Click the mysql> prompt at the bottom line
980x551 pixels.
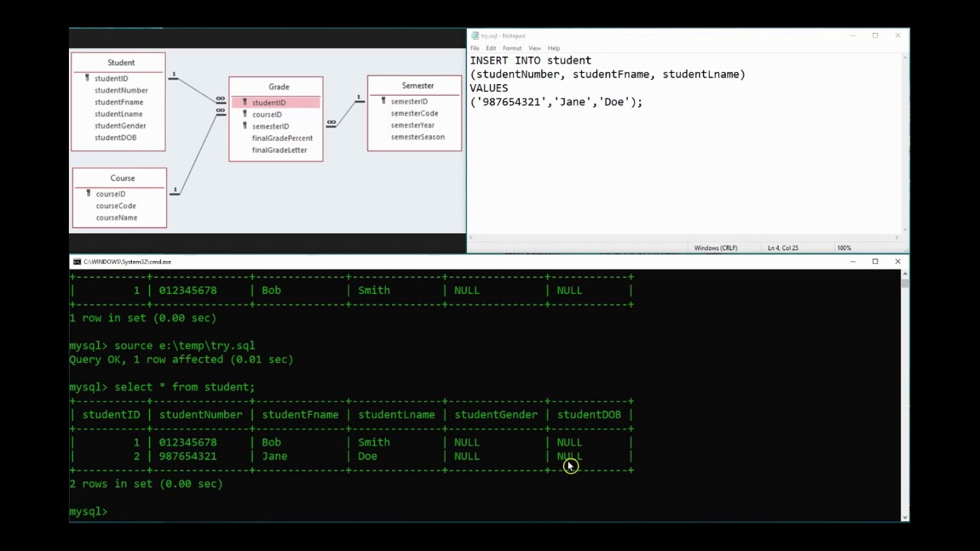(89, 511)
